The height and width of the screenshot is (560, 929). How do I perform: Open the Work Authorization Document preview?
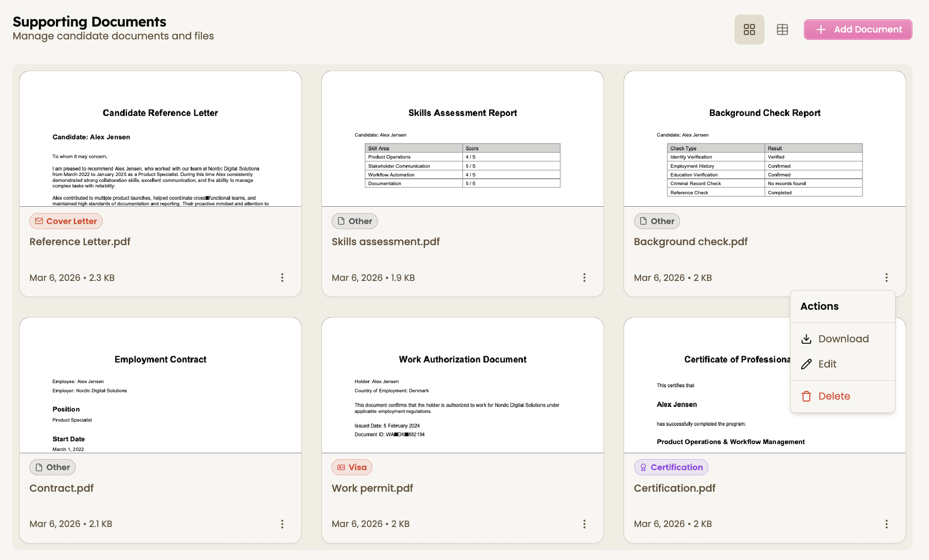point(462,385)
